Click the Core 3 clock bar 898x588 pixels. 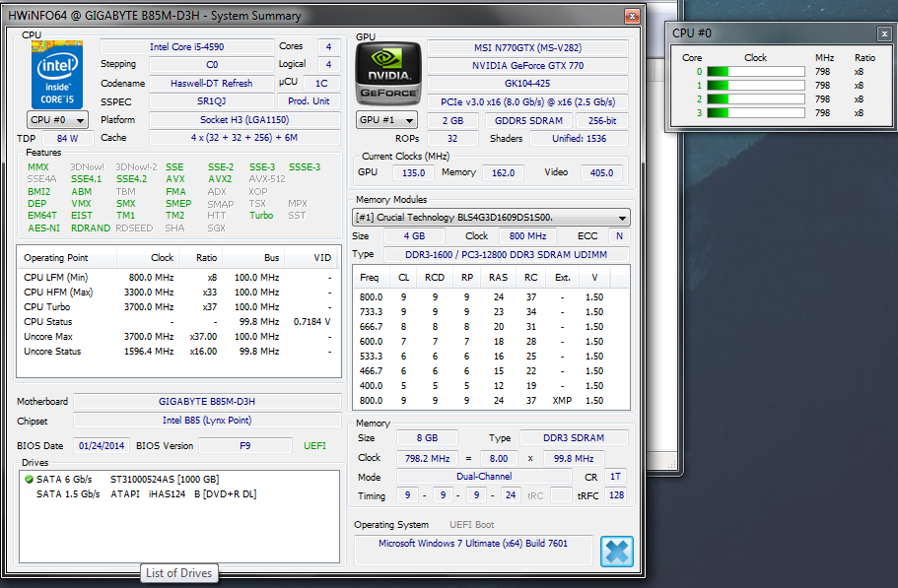756,112
